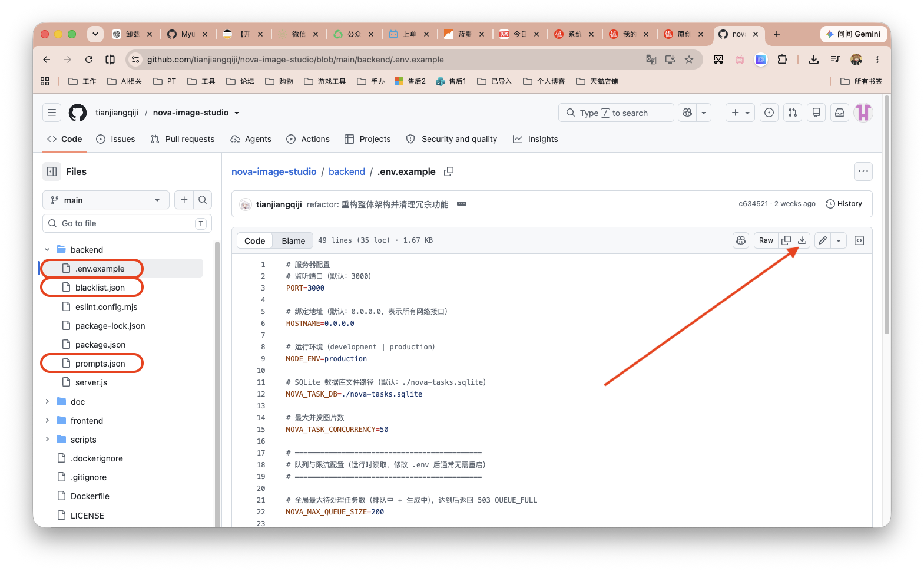Switch to Code view toggle
Viewport: 924px width, 571px height.
255,240
